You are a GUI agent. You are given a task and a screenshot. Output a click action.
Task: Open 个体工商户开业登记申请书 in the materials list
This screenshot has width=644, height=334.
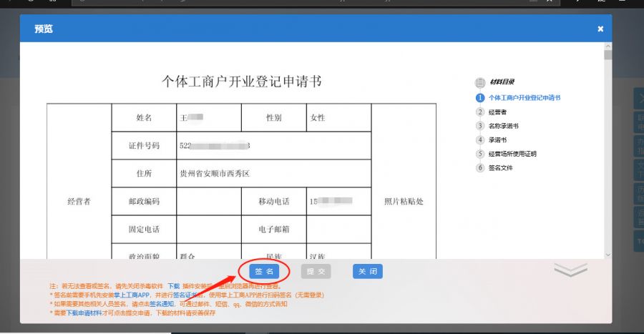pyautogui.click(x=525, y=98)
